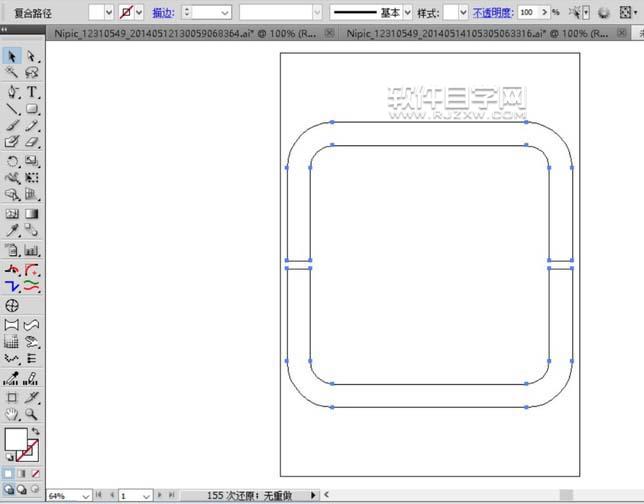This screenshot has height=504, width=644.
Task: Select the crosshair circle plugin tool
Action: tap(12, 306)
